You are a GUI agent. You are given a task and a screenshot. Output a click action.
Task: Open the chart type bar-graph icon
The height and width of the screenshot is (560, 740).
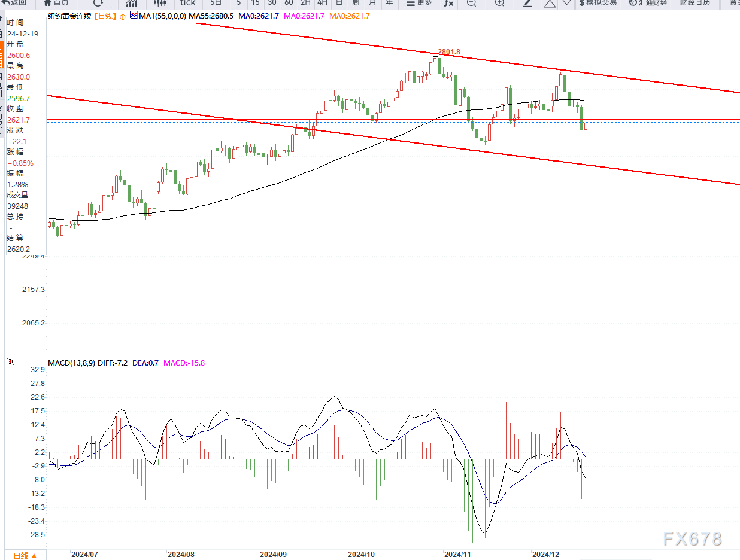pyautogui.click(x=132, y=3)
